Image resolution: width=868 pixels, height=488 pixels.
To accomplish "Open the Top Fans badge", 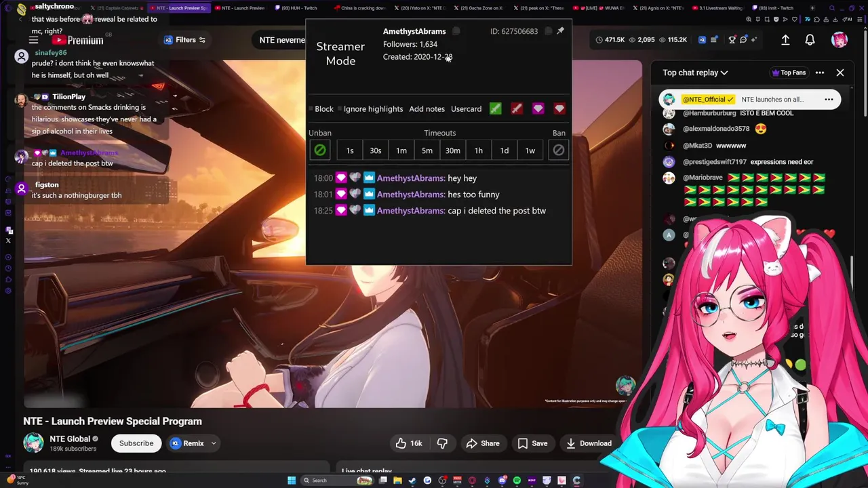I will point(789,73).
